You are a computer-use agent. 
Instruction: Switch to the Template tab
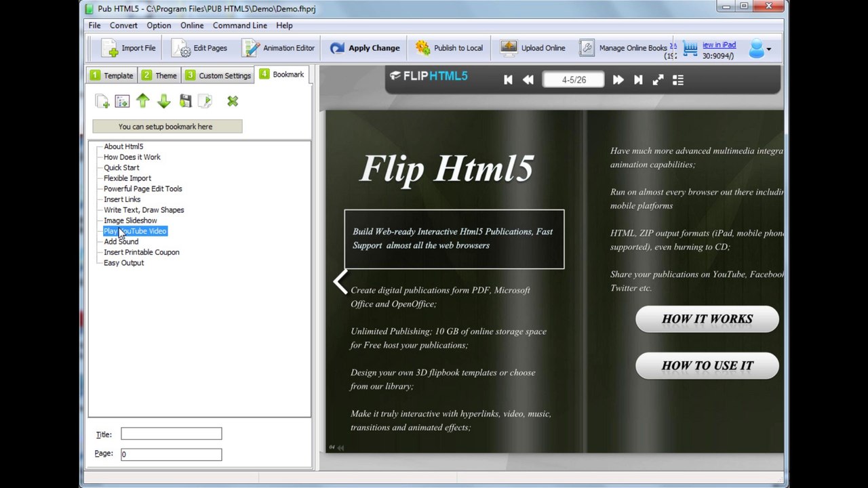(112, 75)
